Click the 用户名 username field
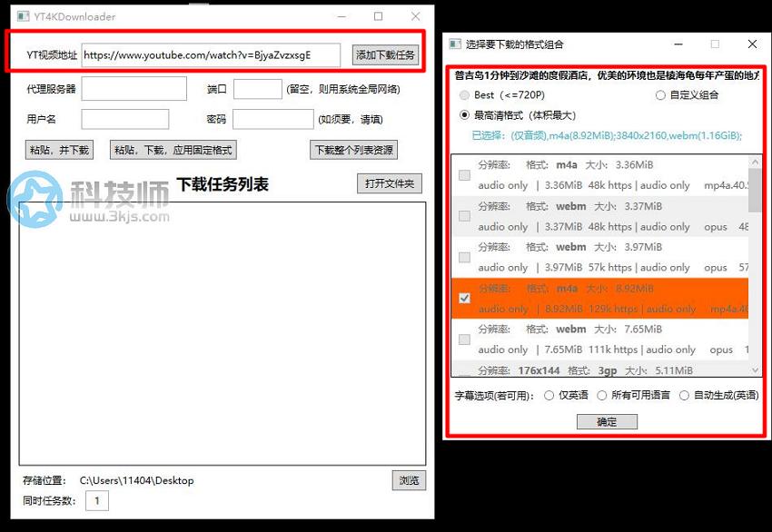Viewport: 772px width, 532px height. [125, 119]
